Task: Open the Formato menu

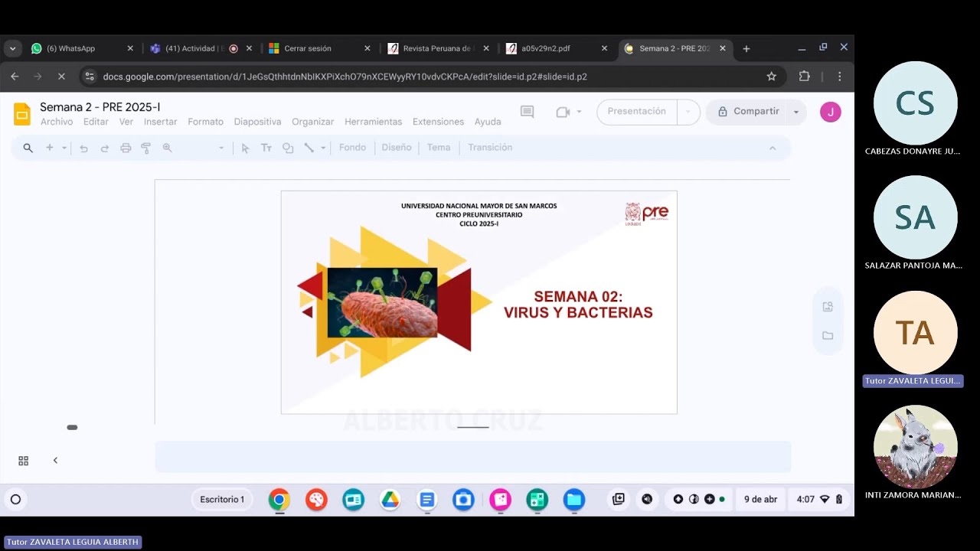Action: (206, 122)
